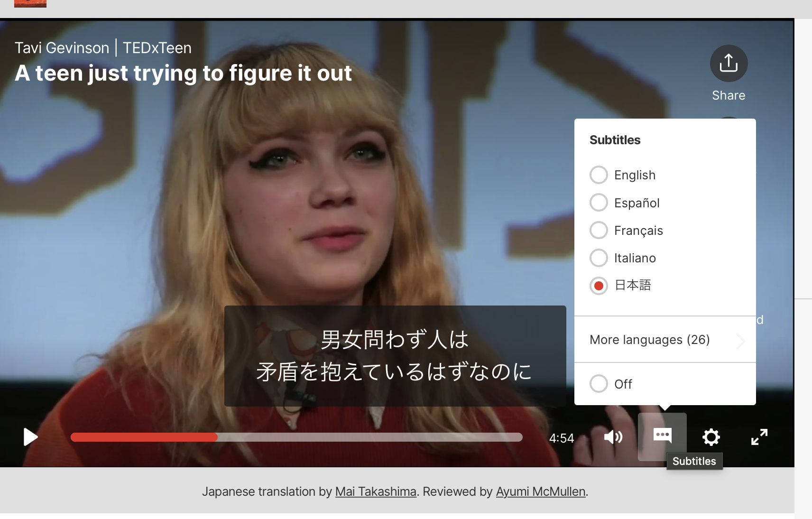Click the Japanese subtitle caption box
The height and width of the screenshot is (519, 812).
(395, 356)
